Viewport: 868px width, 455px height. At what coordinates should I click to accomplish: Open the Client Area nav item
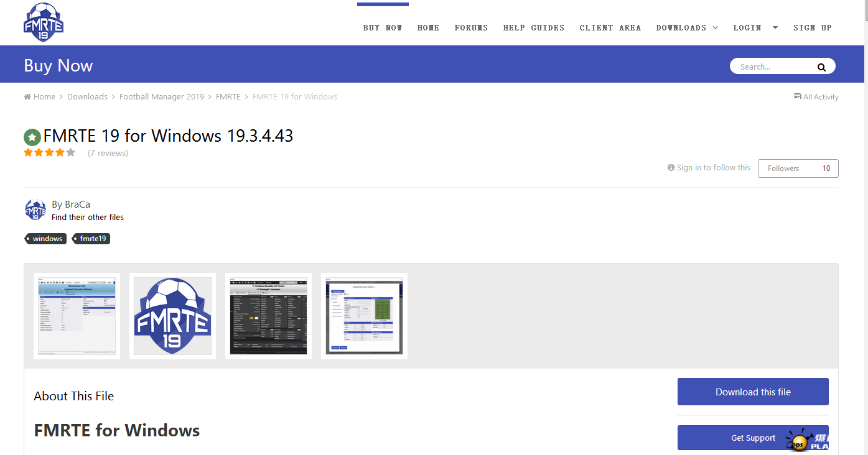click(x=610, y=27)
